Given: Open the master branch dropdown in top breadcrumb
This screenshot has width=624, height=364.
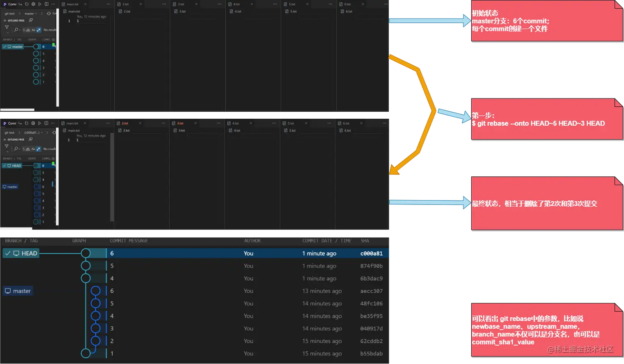Looking at the screenshot, I should tap(31, 14).
